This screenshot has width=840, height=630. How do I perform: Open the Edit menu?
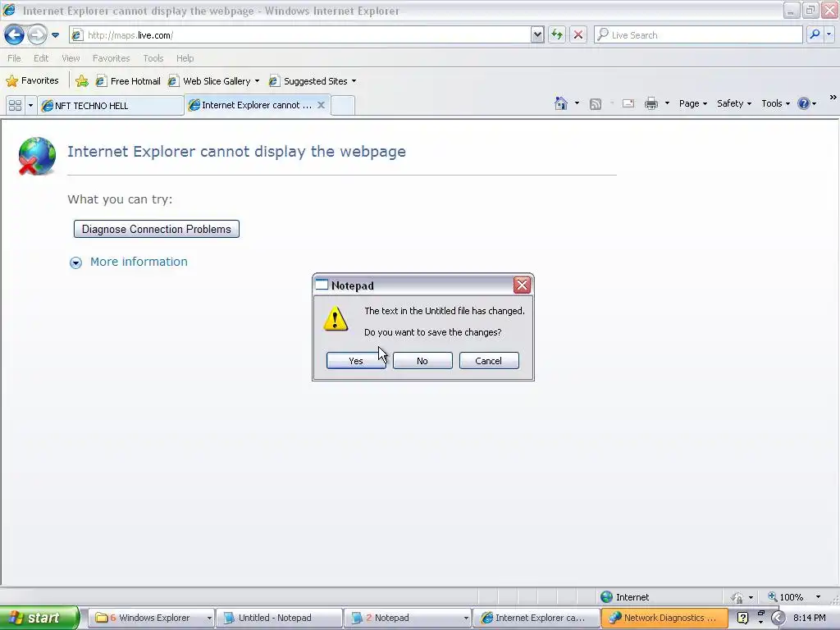[41, 58]
